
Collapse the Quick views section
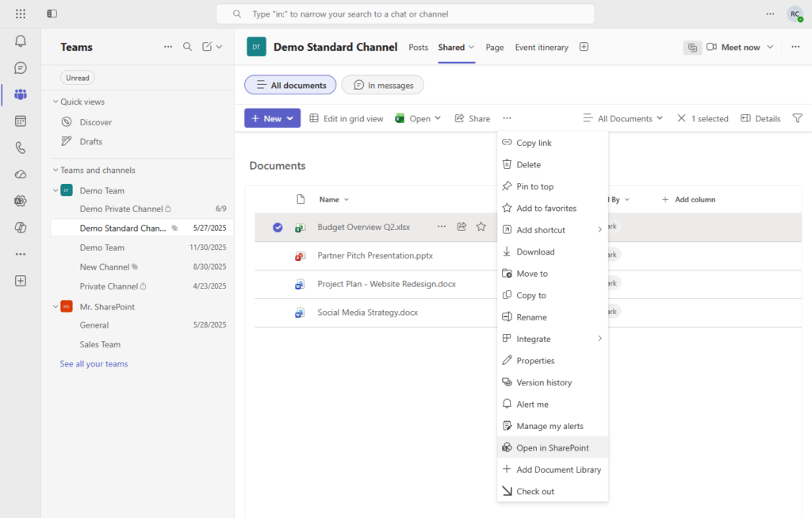(x=56, y=102)
